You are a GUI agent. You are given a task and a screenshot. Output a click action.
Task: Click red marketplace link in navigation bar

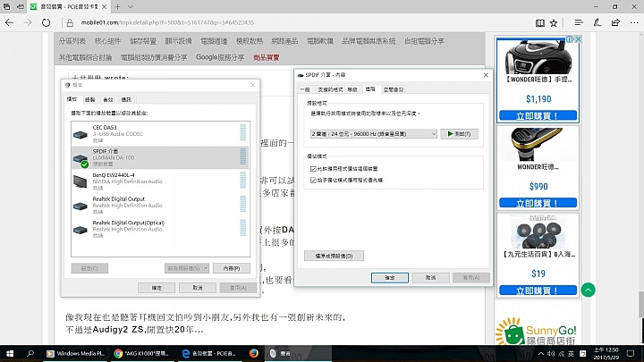(x=267, y=57)
